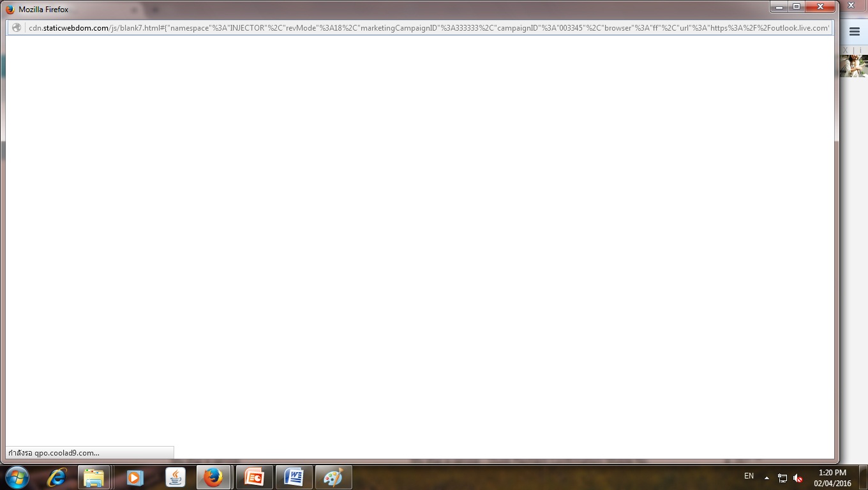Open Paint from the taskbar
This screenshot has height=490, width=868.
334,477
